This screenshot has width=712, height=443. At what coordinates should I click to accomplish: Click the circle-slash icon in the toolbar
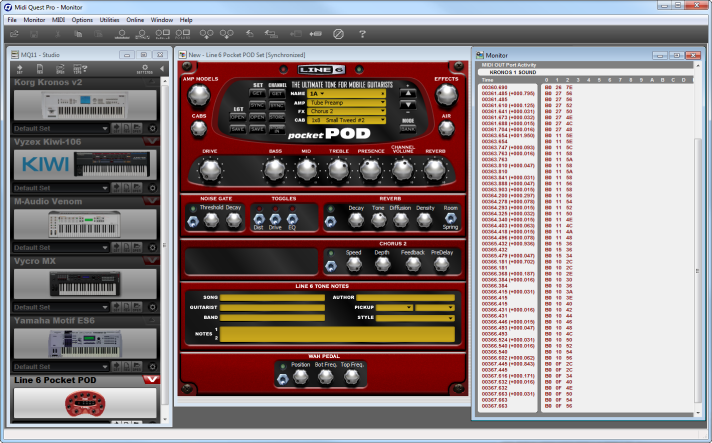(339, 34)
